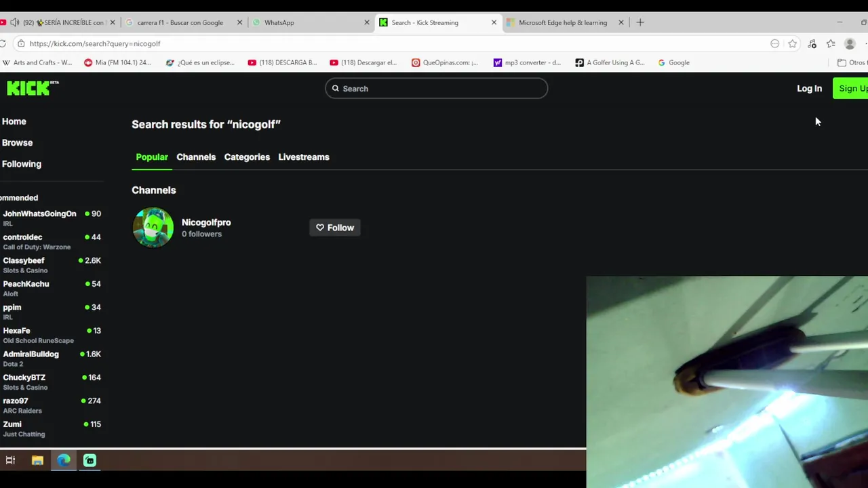The image size is (868, 488).
Task: Select the Popular results tab
Action: point(152,157)
